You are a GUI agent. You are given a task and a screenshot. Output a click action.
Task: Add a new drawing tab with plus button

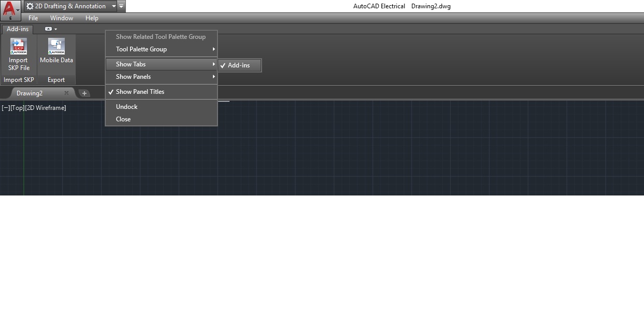click(x=84, y=93)
